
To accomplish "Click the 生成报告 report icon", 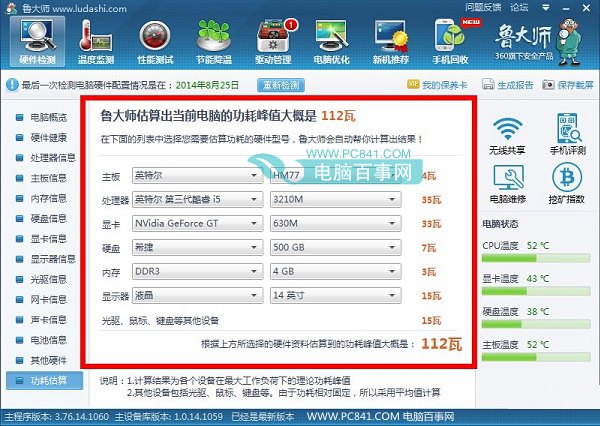I will click(x=488, y=84).
